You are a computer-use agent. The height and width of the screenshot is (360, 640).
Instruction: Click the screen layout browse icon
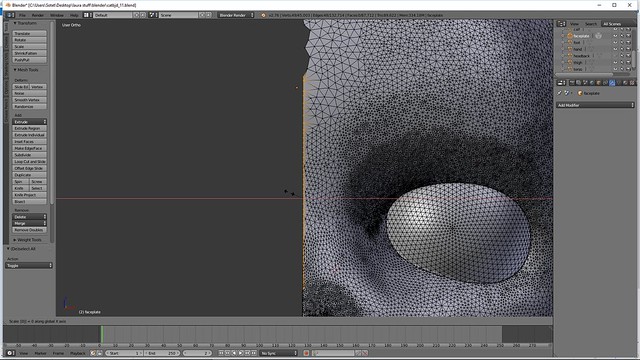pyautogui.click(x=87, y=15)
